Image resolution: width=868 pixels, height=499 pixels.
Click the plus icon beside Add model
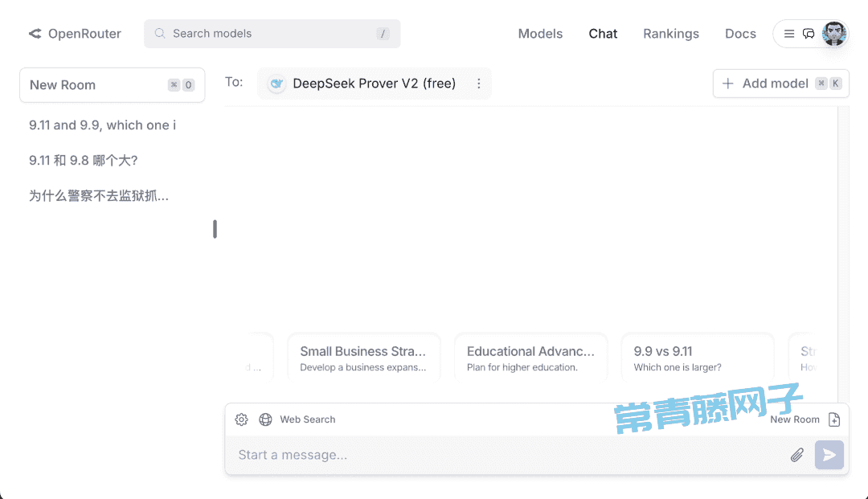[x=728, y=84]
